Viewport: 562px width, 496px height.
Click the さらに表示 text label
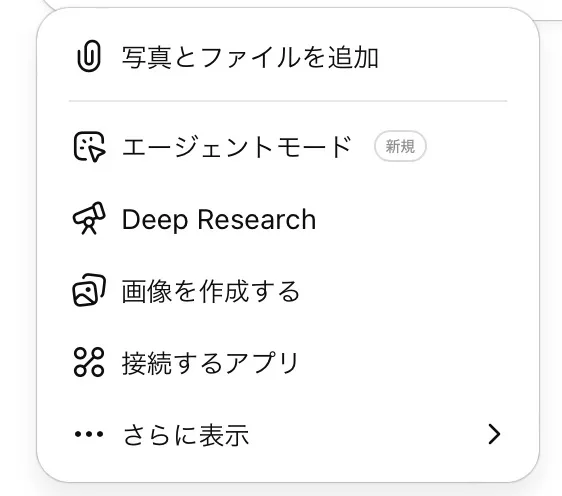click(x=186, y=435)
